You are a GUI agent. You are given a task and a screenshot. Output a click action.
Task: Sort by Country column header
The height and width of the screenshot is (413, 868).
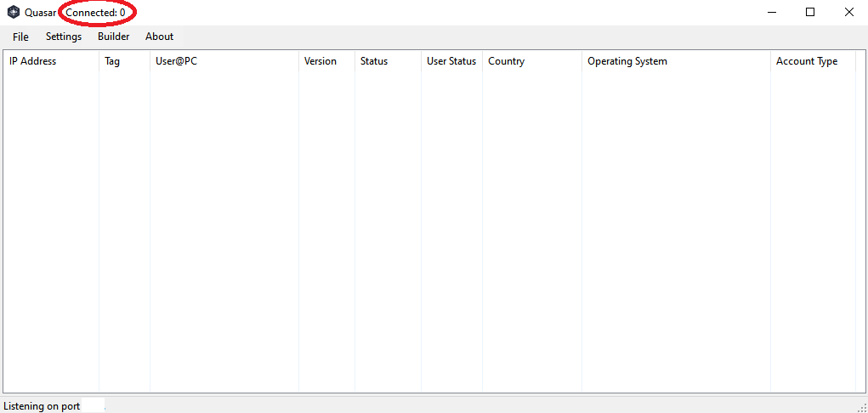(x=532, y=61)
